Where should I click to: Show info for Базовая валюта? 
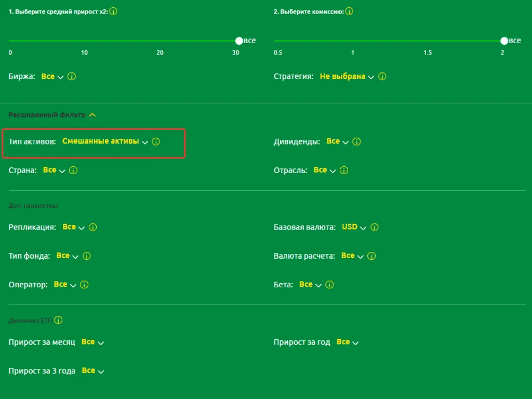point(375,227)
